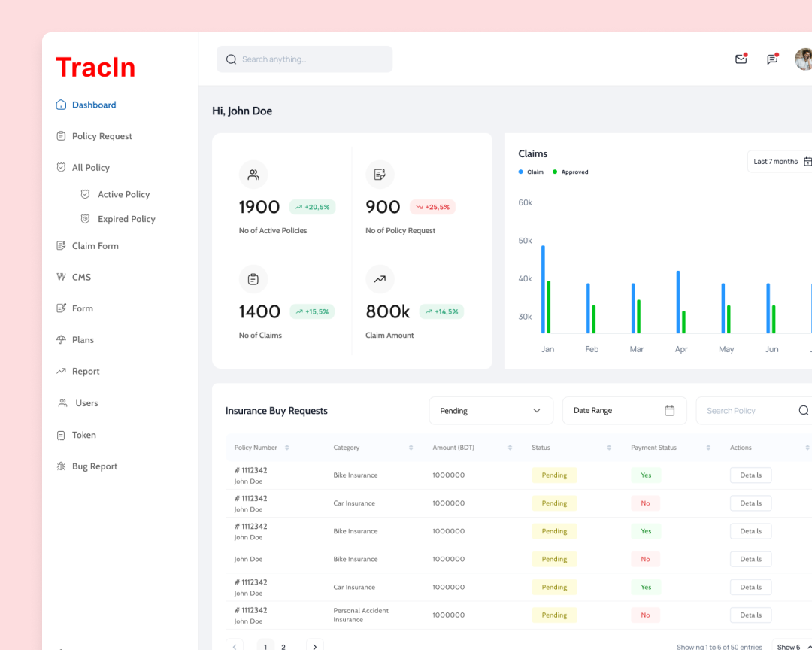Open Active Policy submenu item
The image size is (812, 650).
(x=115, y=194)
